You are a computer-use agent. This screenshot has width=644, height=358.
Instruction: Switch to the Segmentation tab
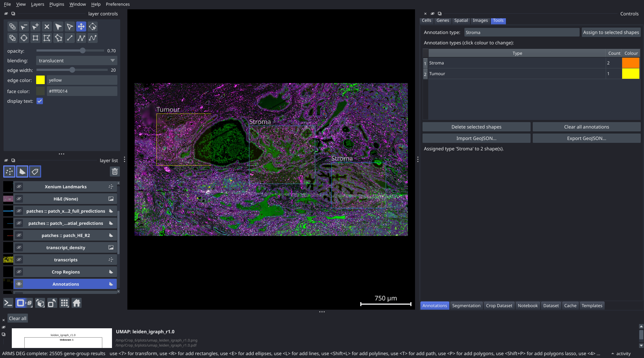coord(466,305)
